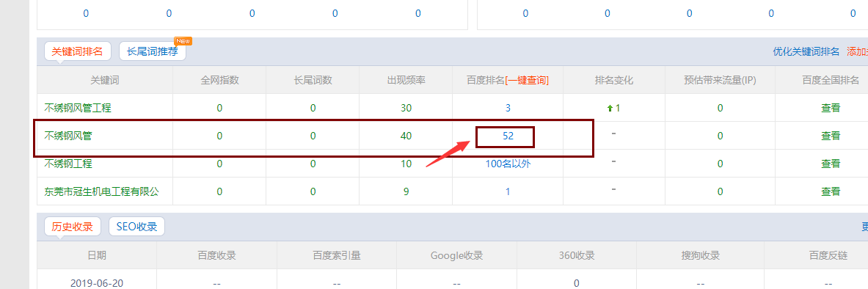
Task: Click the 百度全国排名 column header
Action: (831, 80)
